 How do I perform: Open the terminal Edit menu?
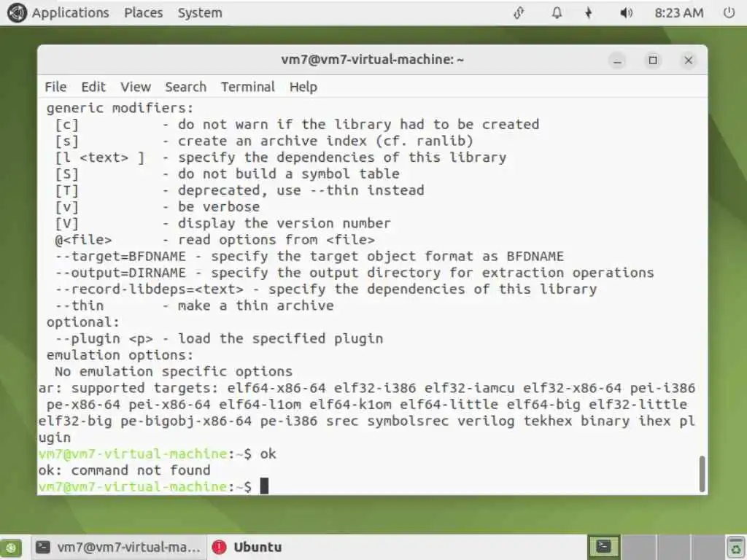click(x=93, y=87)
